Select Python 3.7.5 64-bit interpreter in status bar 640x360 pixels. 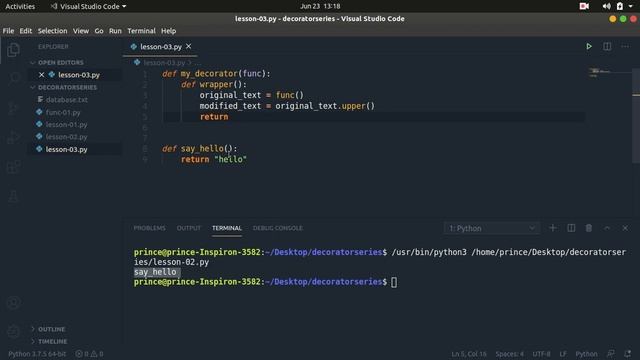point(37,354)
